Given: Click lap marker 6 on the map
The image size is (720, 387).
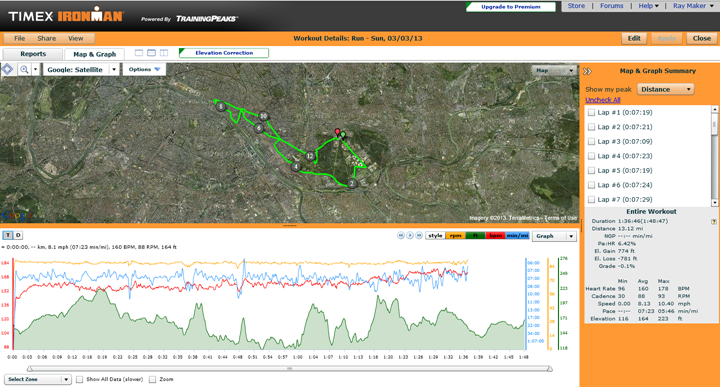Looking at the screenshot, I should click(x=259, y=128).
